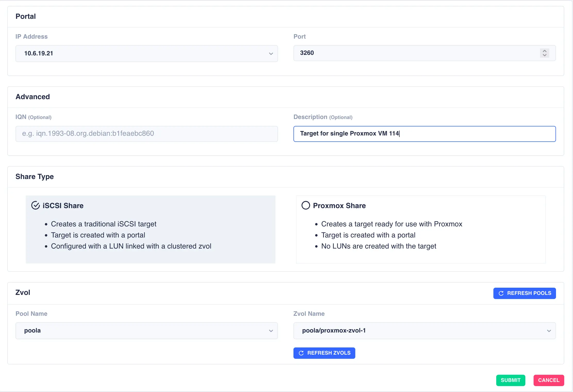Click the down arrow on the Port stepper
573x392 pixels.
point(544,56)
